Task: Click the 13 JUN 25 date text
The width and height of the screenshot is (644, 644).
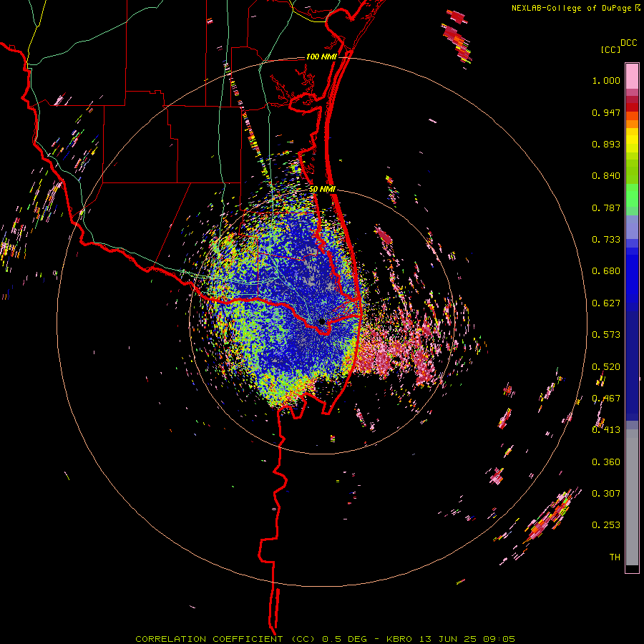Action: click(x=448, y=639)
